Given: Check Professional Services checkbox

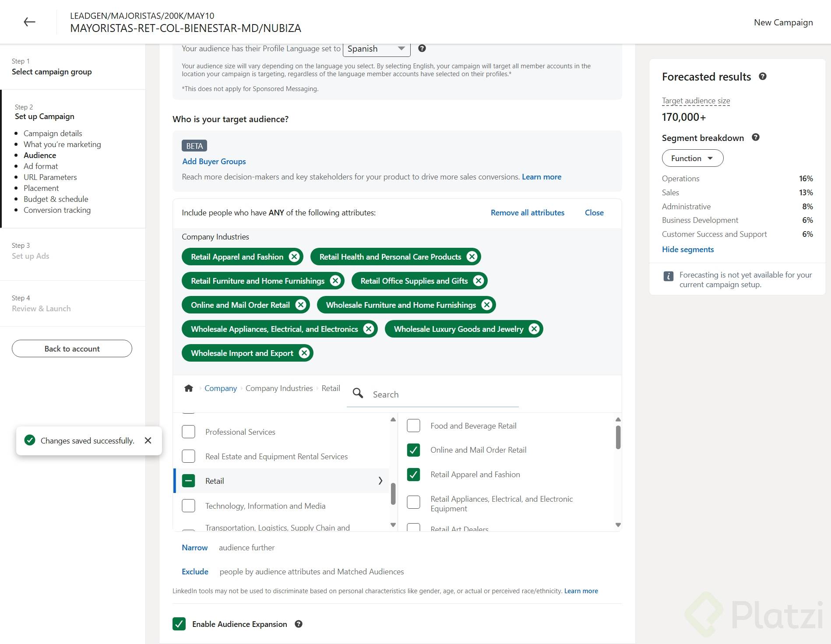Looking at the screenshot, I should (189, 432).
